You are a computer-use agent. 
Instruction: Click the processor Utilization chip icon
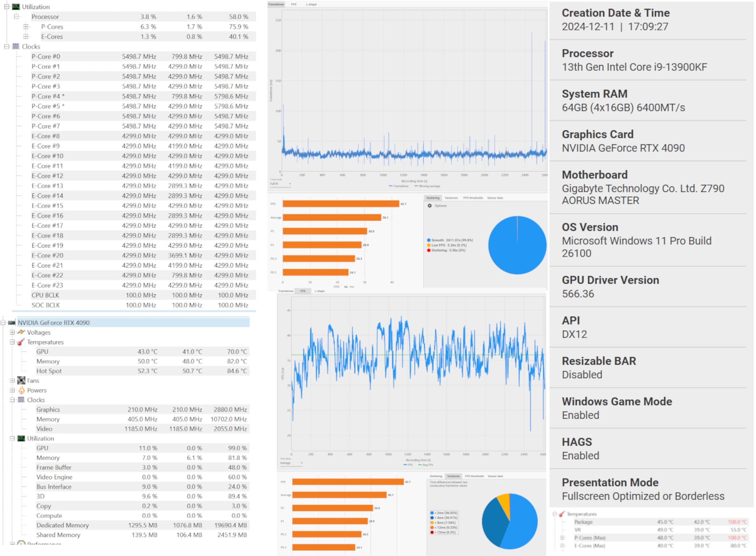click(x=16, y=7)
